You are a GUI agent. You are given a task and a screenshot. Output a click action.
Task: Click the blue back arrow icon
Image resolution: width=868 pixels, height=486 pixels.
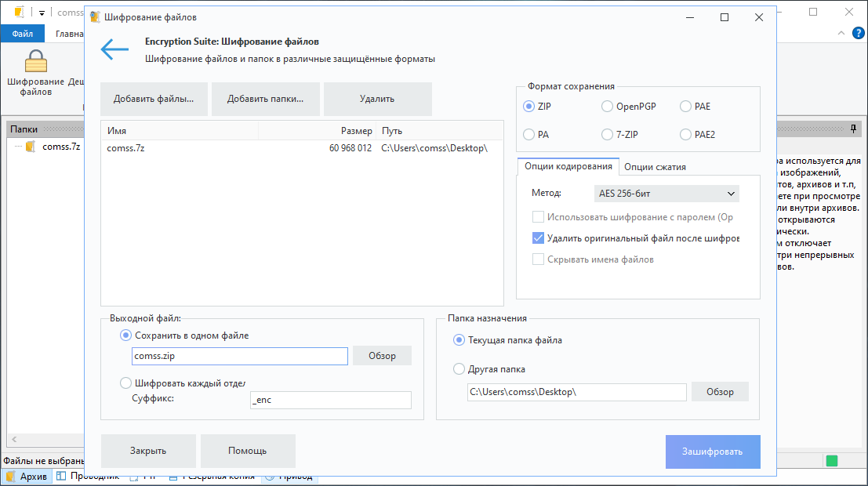[x=114, y=50]
